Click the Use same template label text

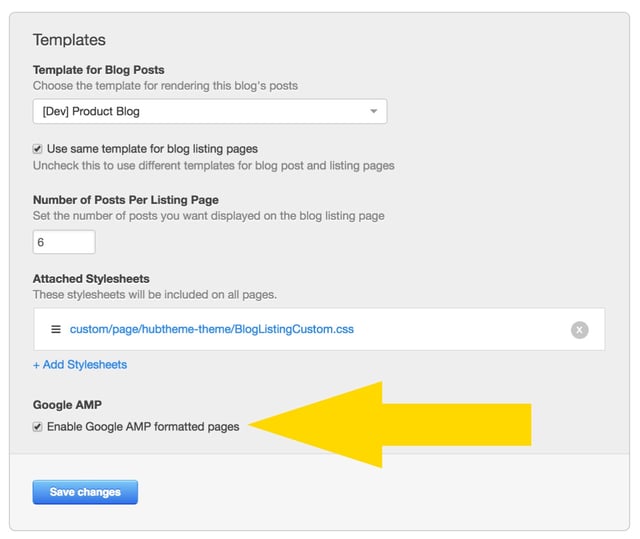(x=152, y=149)
